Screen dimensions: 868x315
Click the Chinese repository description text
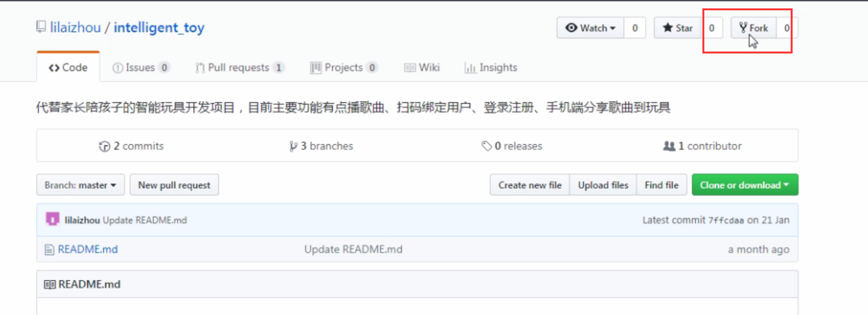[x=354, y=108]
